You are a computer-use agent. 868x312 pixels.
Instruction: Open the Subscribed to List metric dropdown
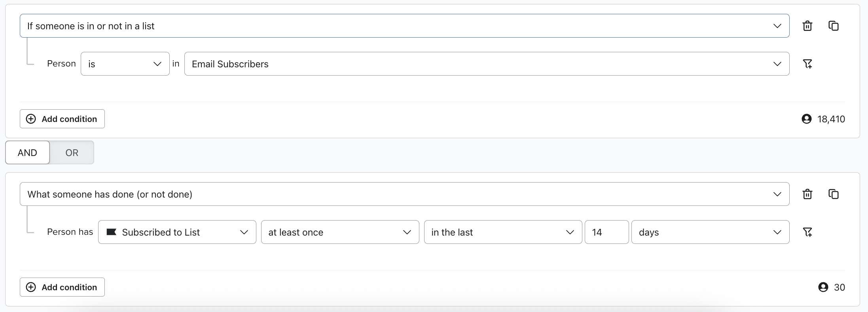coord(177,232)
